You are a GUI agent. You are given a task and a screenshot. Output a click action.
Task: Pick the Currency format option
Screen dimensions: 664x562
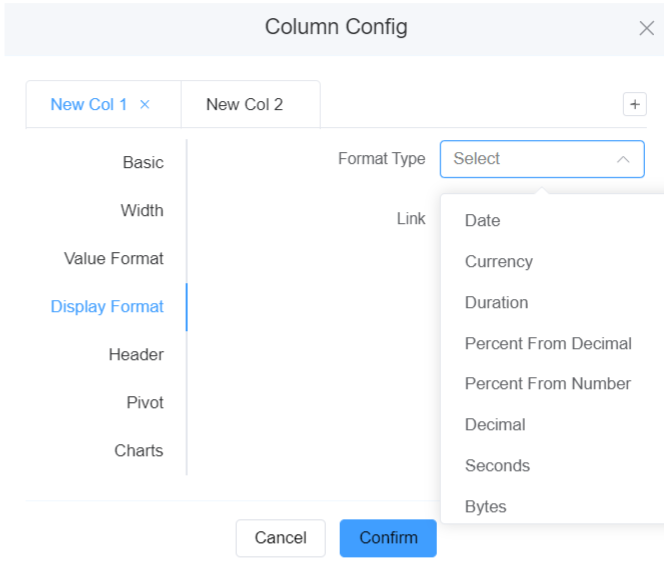coord(498,261)
